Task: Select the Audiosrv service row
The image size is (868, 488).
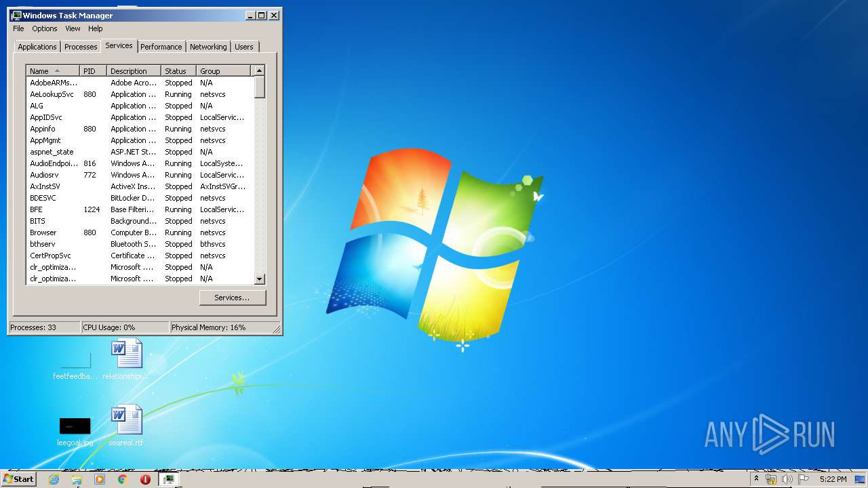Action: tap(140, 175)
